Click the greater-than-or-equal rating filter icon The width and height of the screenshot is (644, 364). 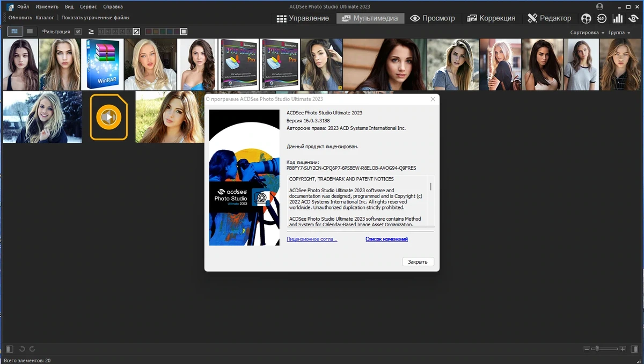tap(91, 32)
